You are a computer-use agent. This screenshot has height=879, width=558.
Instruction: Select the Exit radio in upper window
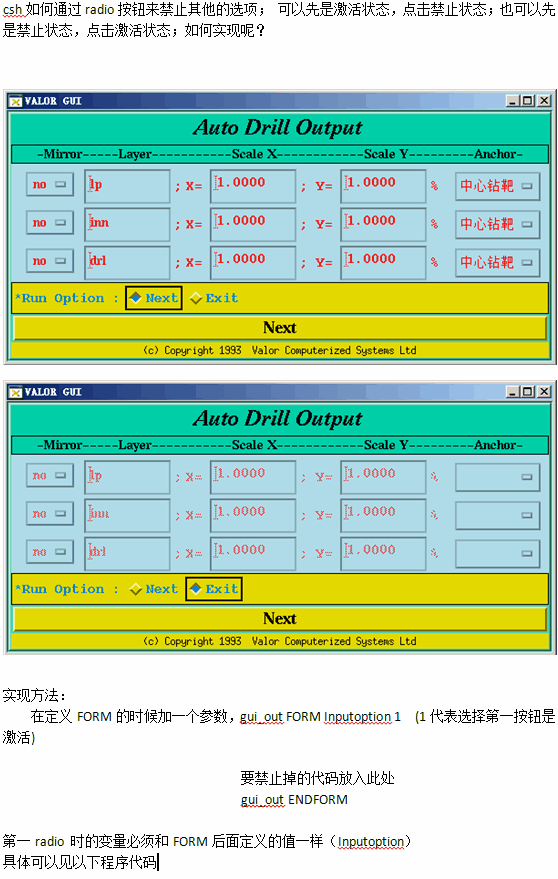214,298
